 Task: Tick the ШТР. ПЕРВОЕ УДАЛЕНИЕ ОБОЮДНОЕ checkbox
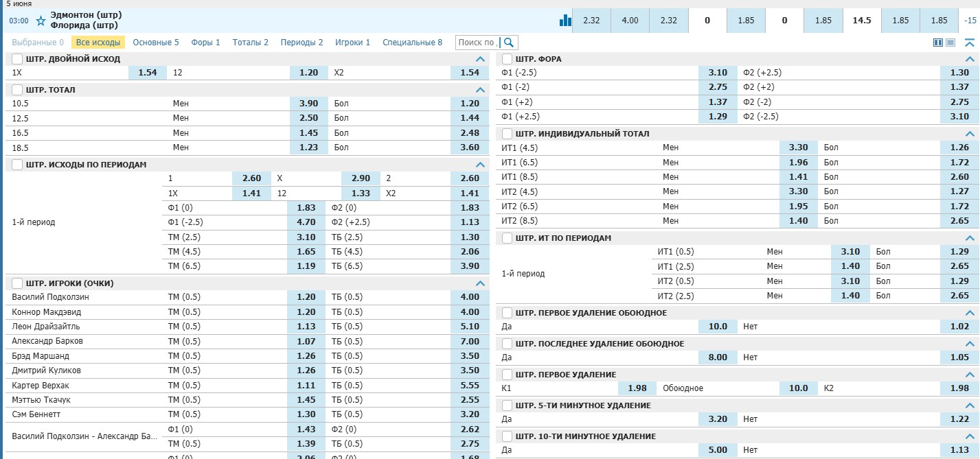tap(508, 313)
